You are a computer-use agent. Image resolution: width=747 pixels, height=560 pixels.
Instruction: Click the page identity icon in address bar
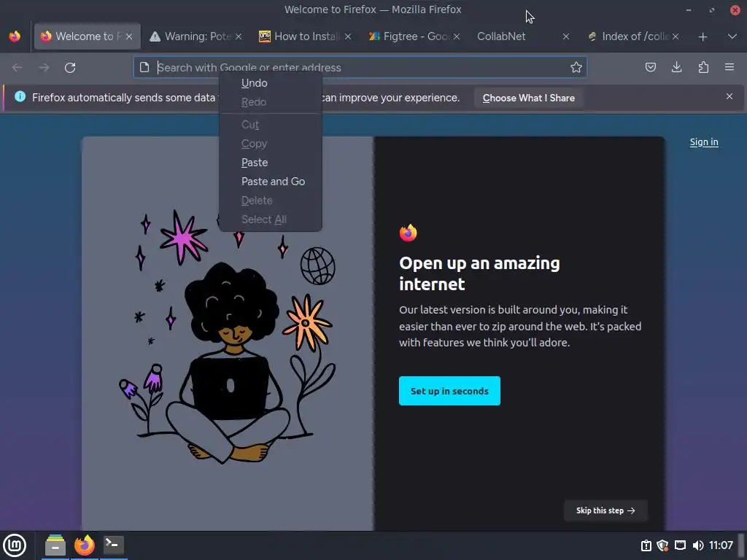(144, 67)
